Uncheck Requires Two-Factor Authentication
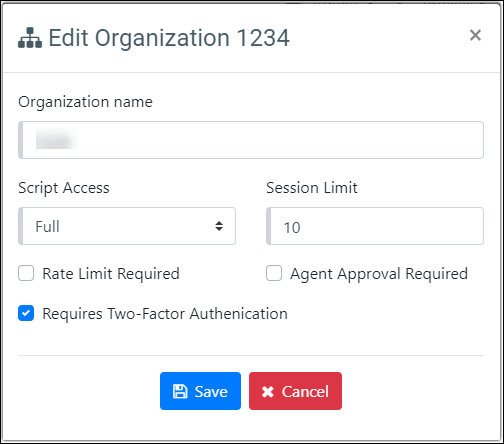Viewport: 504px width, 444px height. click(x=26, y=313)
